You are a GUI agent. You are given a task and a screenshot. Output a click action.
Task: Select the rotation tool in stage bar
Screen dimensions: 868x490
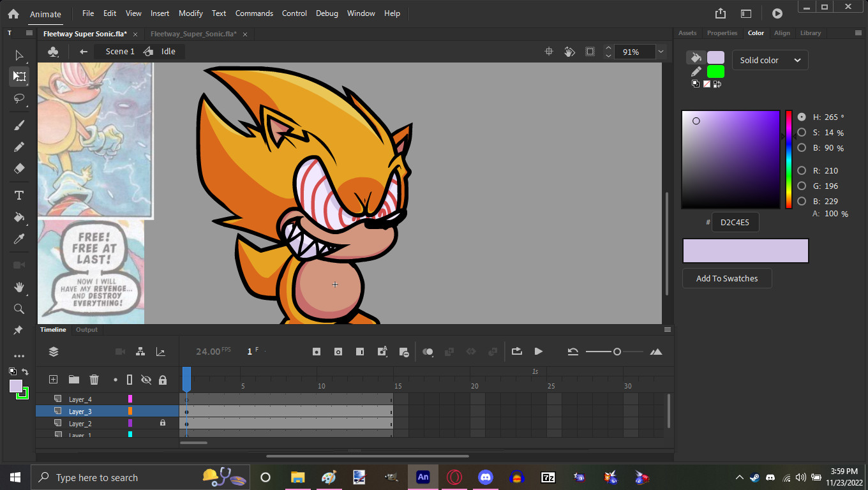click(569, 52)
